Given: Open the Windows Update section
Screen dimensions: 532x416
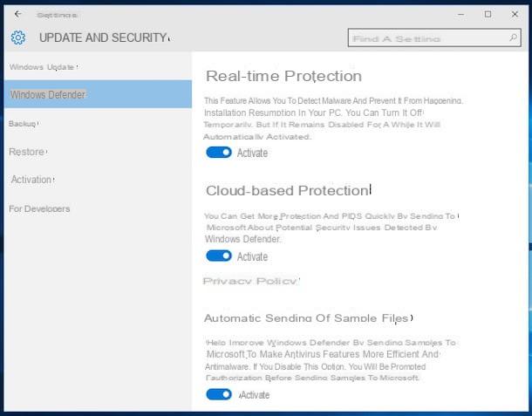Looking at the screenshot, I should tap(44, 67).
